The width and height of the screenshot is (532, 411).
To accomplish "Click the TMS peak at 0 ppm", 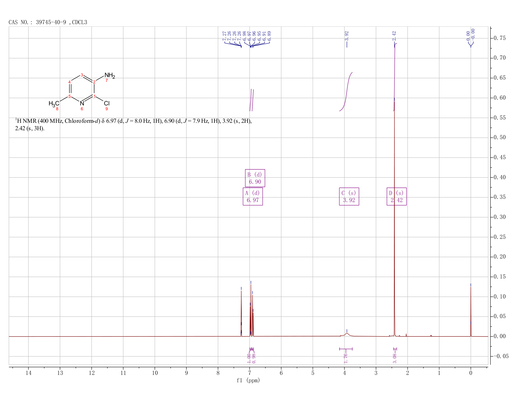I will 471,311.
